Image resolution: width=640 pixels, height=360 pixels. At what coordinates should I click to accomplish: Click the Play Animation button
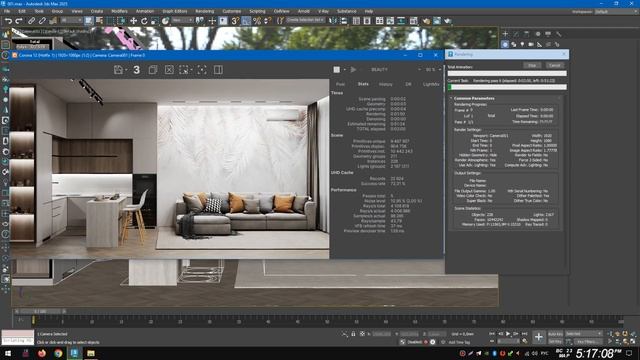pyautogui.click(x=508, y=334)
